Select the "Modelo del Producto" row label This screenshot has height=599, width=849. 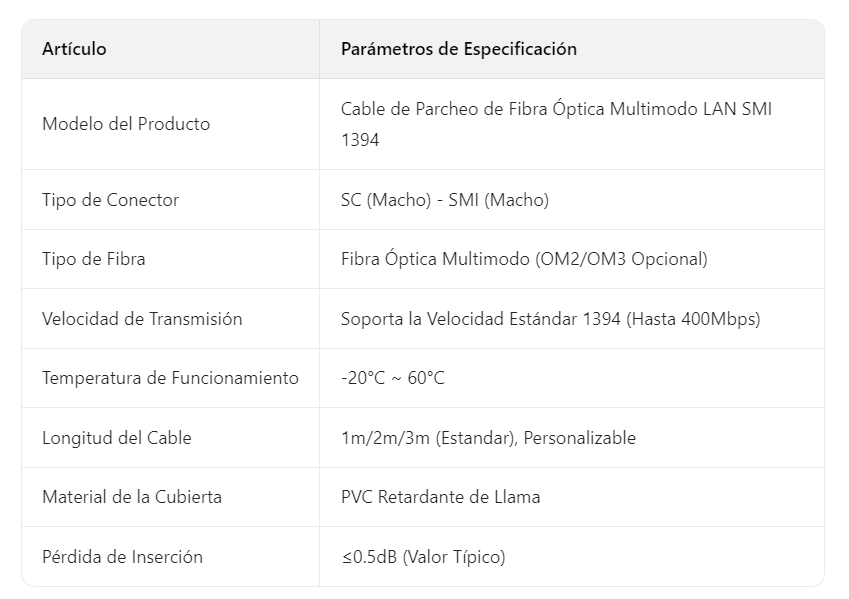click(126, 124)
